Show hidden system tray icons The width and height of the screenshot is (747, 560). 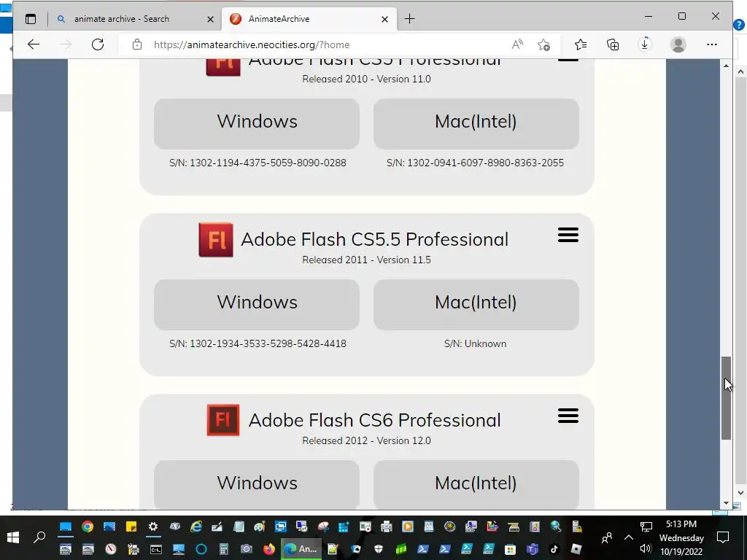point(628,537)
